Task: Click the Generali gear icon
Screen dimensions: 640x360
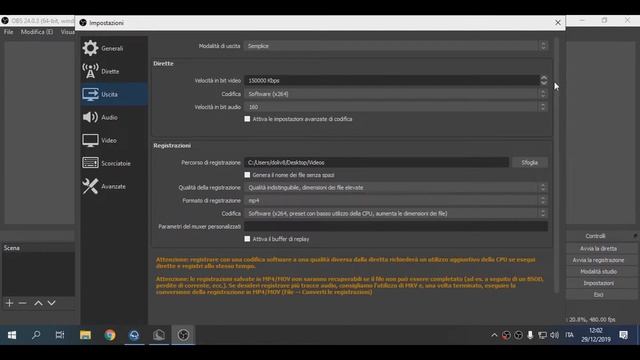Action: [90, 48]
